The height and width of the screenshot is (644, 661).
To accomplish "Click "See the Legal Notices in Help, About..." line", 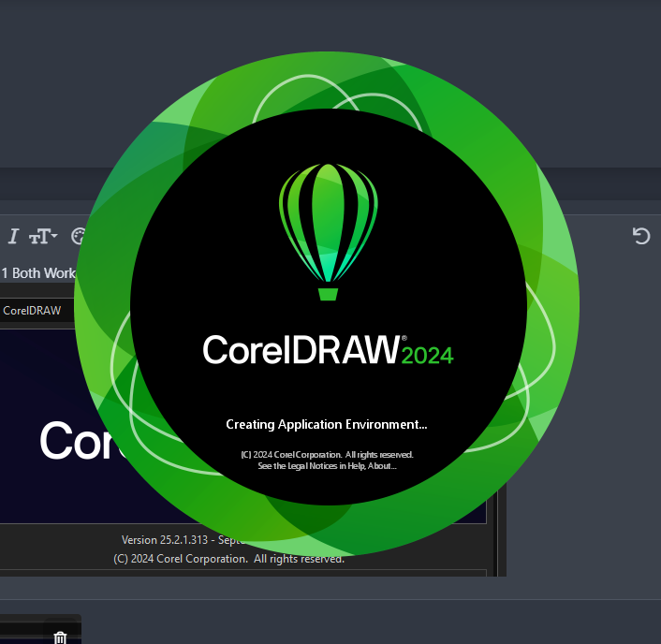I will point(327,466).
